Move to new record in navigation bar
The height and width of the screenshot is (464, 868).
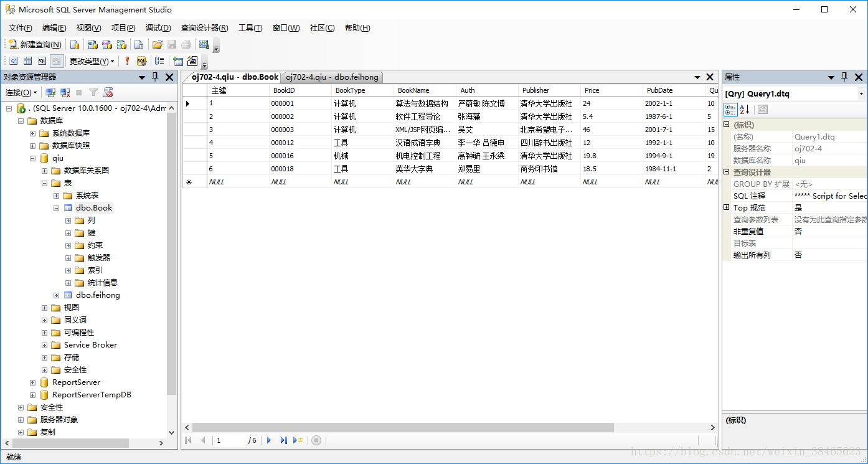click(x=298, y=440)
